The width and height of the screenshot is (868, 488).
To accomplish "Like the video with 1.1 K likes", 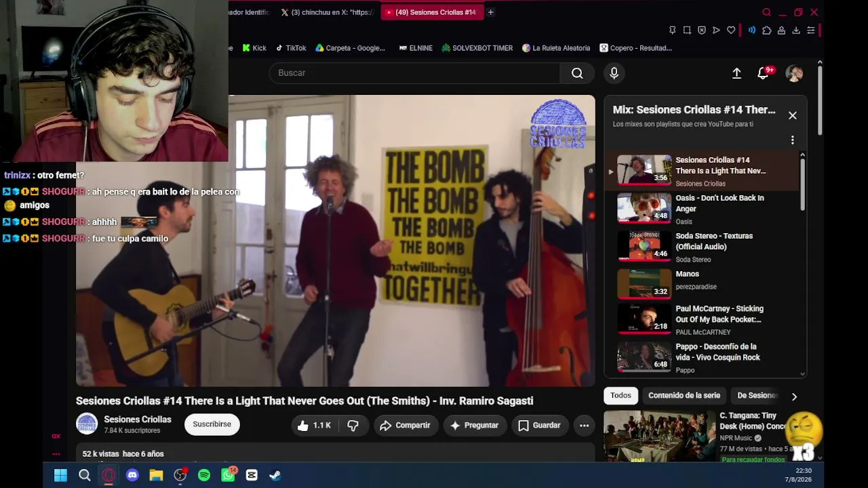I will tap(313, 425).
